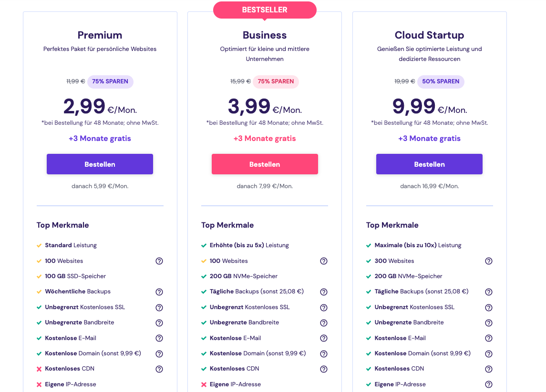This screenshot has height=392, width=546.
Task: Click question icon for Business Kostenlose E-Mail
Action: (x=324, y=338)
